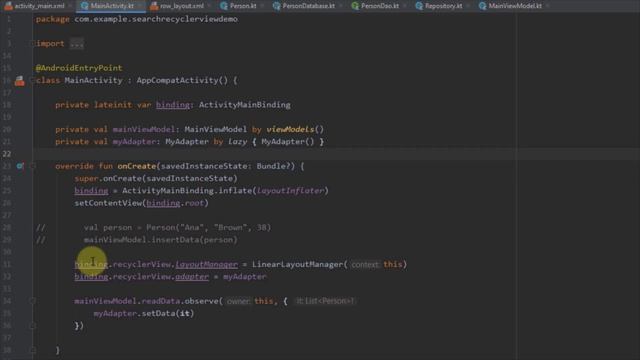Collapse the onCreate function fold marker

(x=33, y=166)
